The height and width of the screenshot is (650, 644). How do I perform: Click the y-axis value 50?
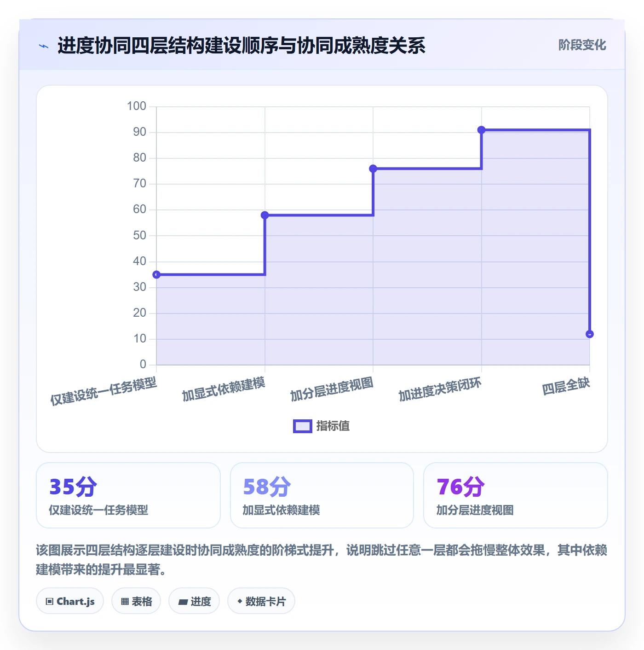click(139, 236)
